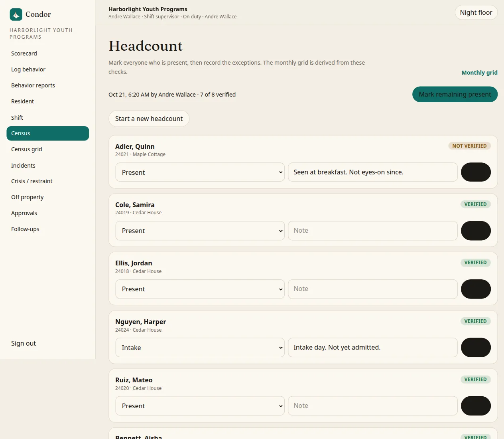Open Intake status dropdown for Nguyen, Harper
This screenshot has width=504, height=439.
tap(200, 348)
